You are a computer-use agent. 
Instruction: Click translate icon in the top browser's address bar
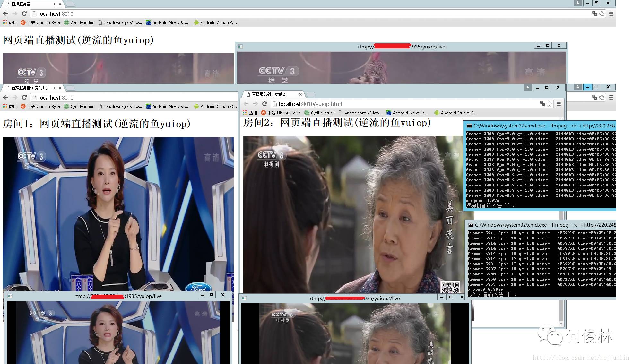594,13
